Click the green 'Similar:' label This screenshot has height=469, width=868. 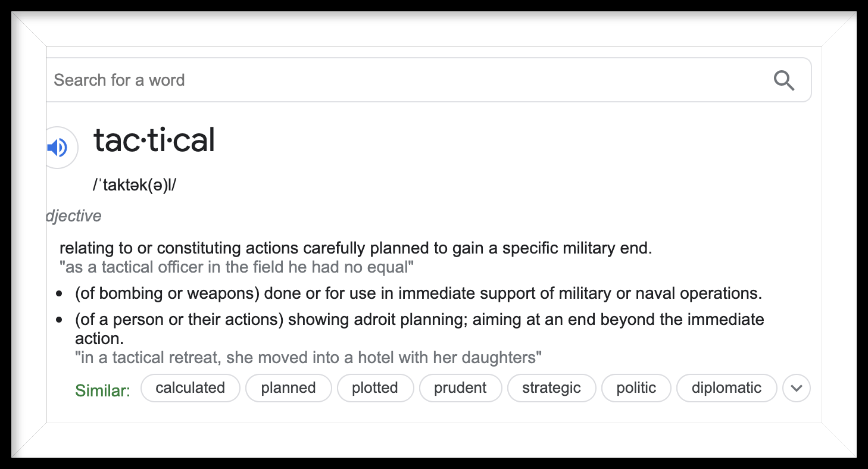coord(102,391)
